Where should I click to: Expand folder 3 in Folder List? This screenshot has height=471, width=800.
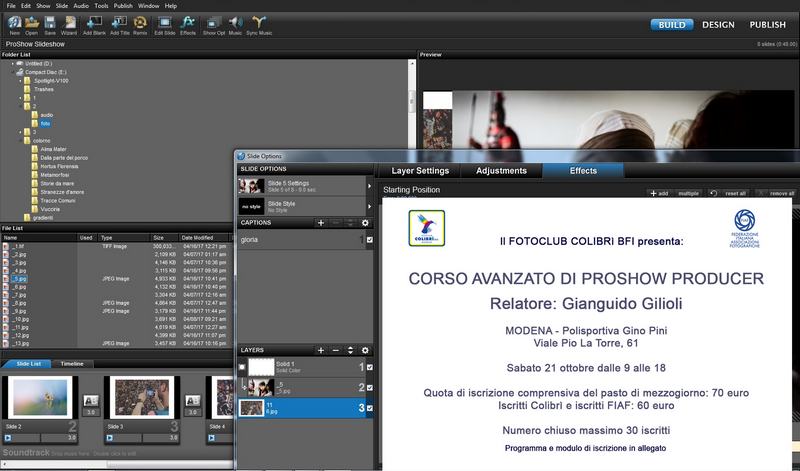tap(20, 132)
